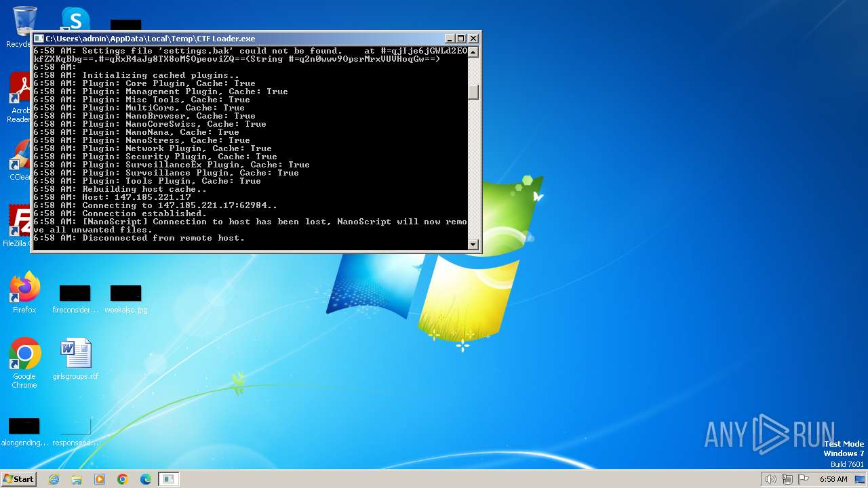Click the CTF Loader console taskbar button
868x488 pixels.
pos(168,479)
